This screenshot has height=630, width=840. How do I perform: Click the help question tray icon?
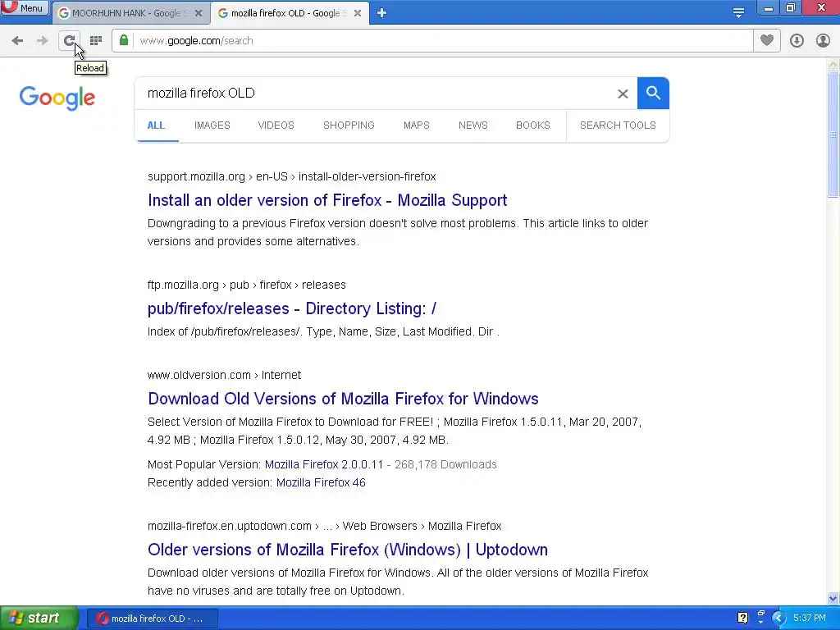pos(742,619)
